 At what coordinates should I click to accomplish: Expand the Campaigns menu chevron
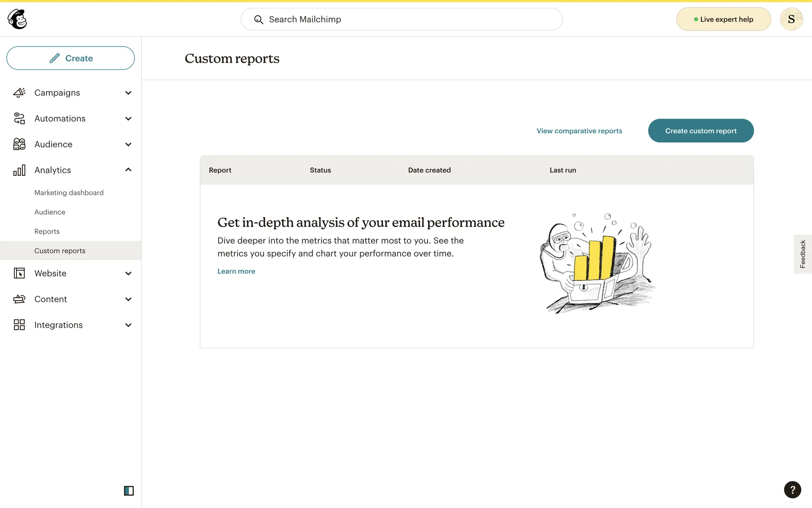tap(128, 93)
